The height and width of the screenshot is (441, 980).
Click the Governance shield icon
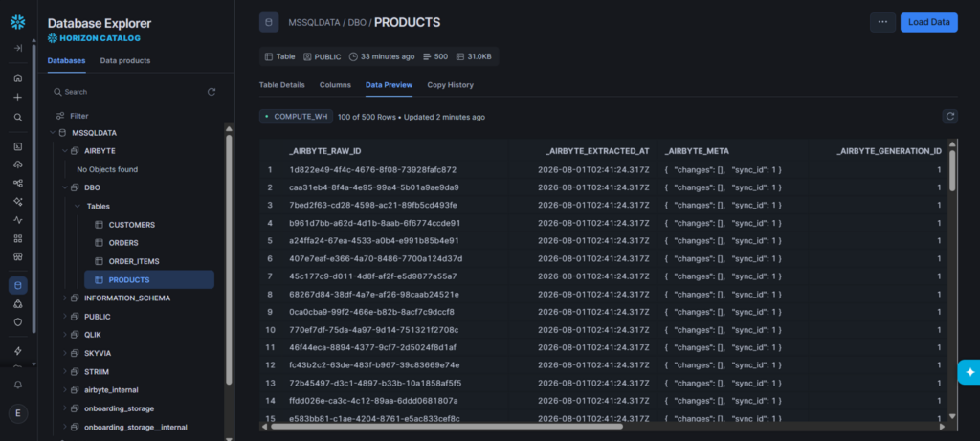tap(17, 322)
